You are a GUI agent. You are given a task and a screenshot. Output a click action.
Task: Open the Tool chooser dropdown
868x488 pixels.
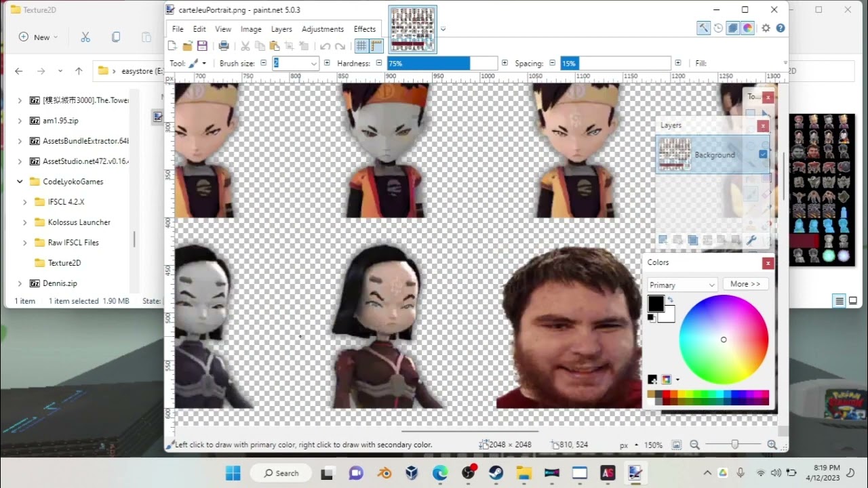(x=198, y=63)
